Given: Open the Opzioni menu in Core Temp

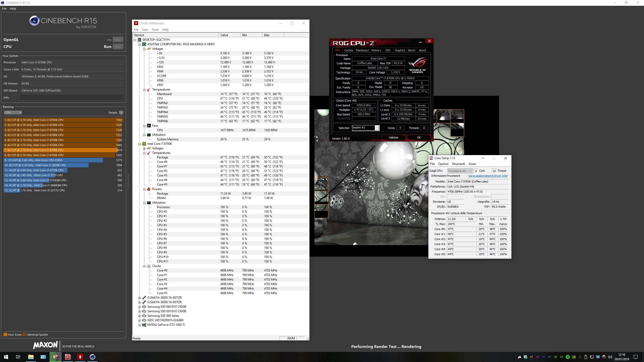Looking at the screenshot, I should 443,164.
